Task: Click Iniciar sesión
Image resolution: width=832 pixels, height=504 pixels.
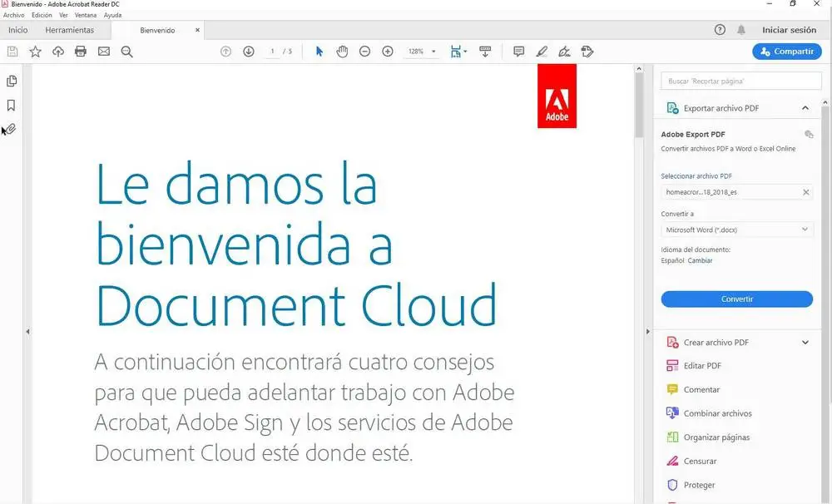Action: point(789,30)
